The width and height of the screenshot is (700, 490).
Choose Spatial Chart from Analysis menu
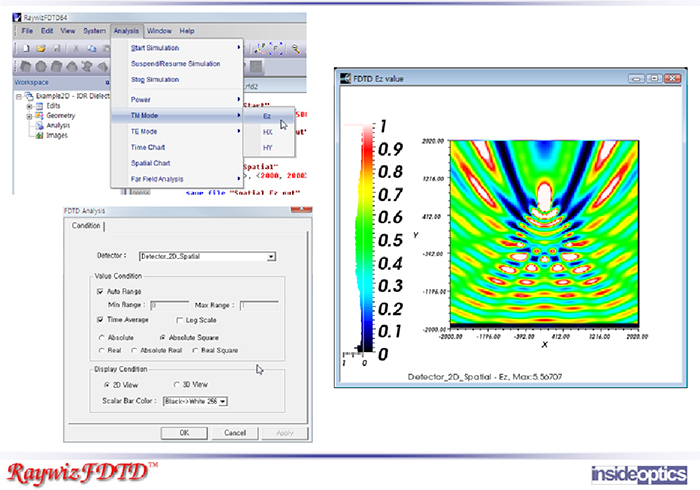[x=176, y=163]
